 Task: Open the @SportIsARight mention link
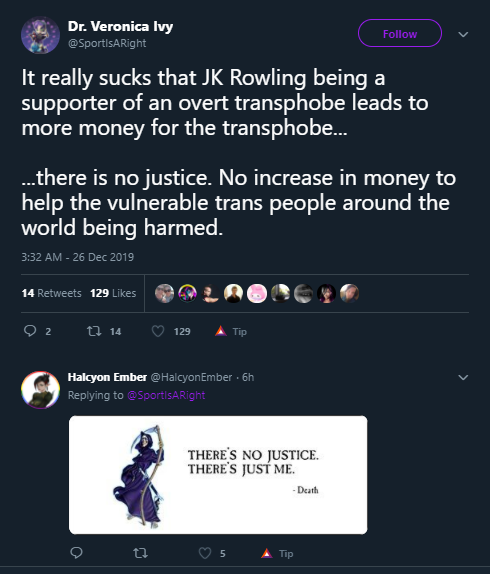pos(166,395)
